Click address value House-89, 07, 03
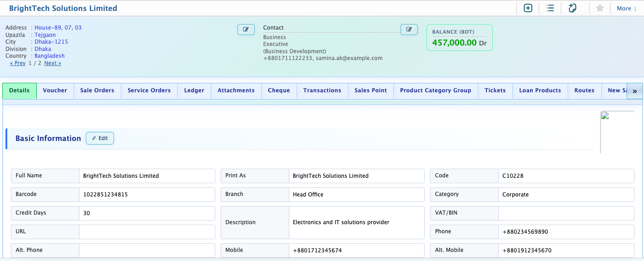The image size is (644, 261). click(58, 28)
